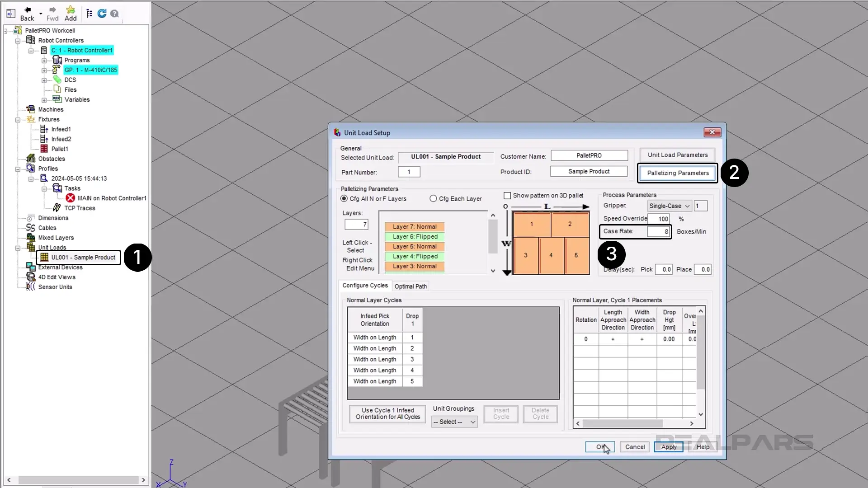Enable Show pattern on 3D pallet checkbox
Image resolution: width=868 pixels, height=488 pixels.
click(x=507, y=196)
